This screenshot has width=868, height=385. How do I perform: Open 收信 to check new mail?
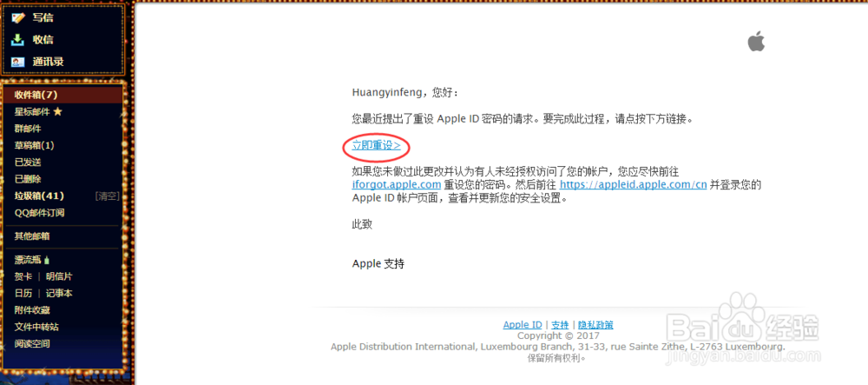point(43,40)
